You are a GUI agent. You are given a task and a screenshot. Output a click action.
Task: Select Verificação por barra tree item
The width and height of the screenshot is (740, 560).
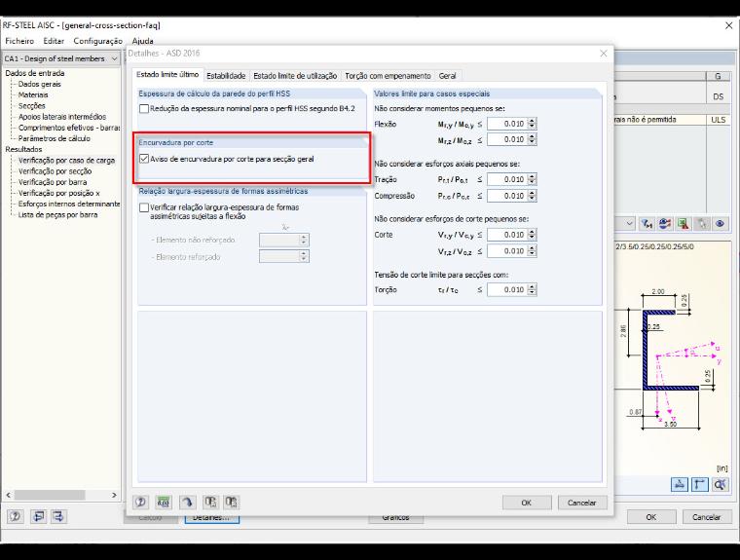click(53, 182)
